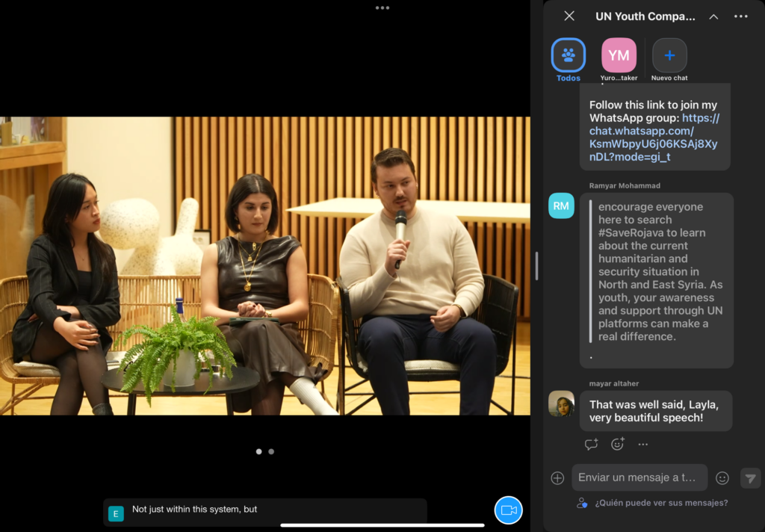Click mayar altaher's profile picture

coord(561,403)
